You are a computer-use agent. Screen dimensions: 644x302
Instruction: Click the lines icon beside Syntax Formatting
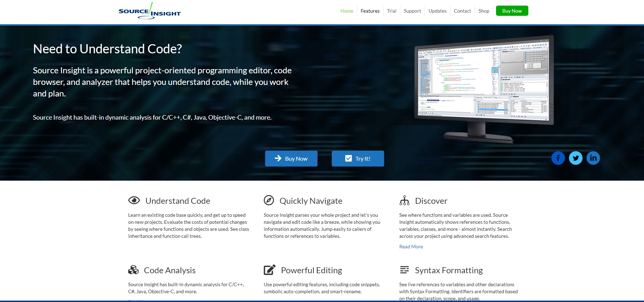404,270
